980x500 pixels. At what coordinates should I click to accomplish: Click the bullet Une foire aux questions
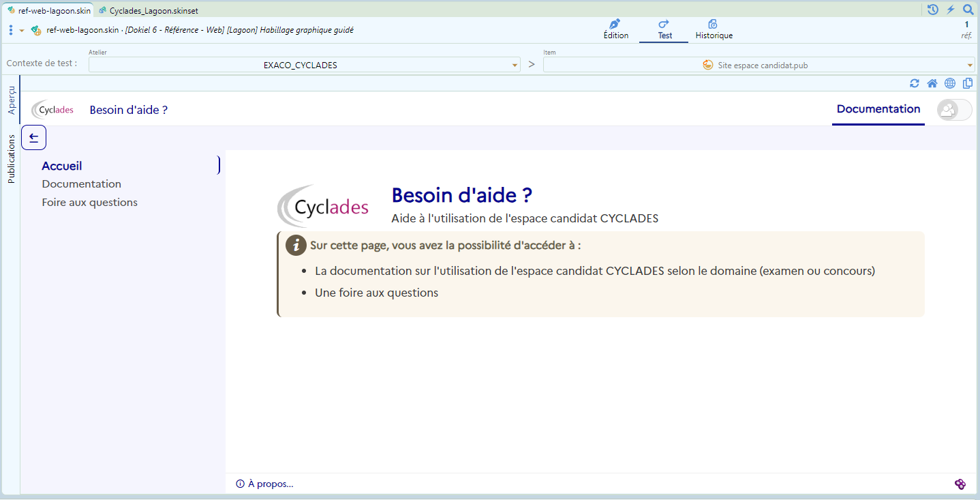376,293
